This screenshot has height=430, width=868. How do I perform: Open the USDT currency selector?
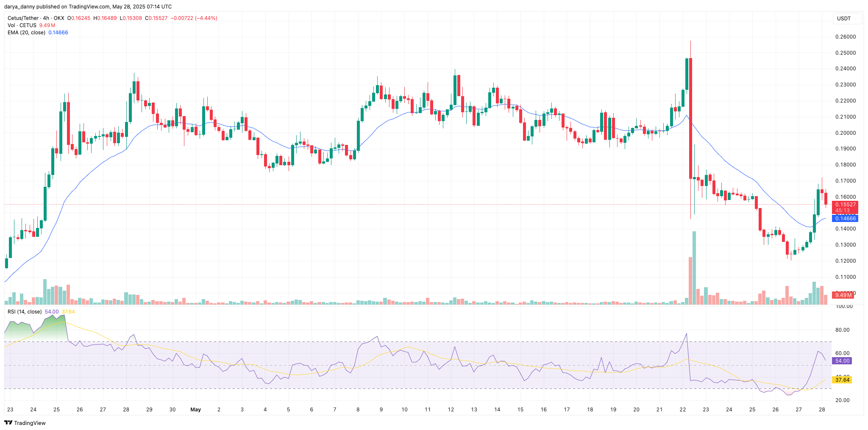pyautogui.click(x=843, y=19)
